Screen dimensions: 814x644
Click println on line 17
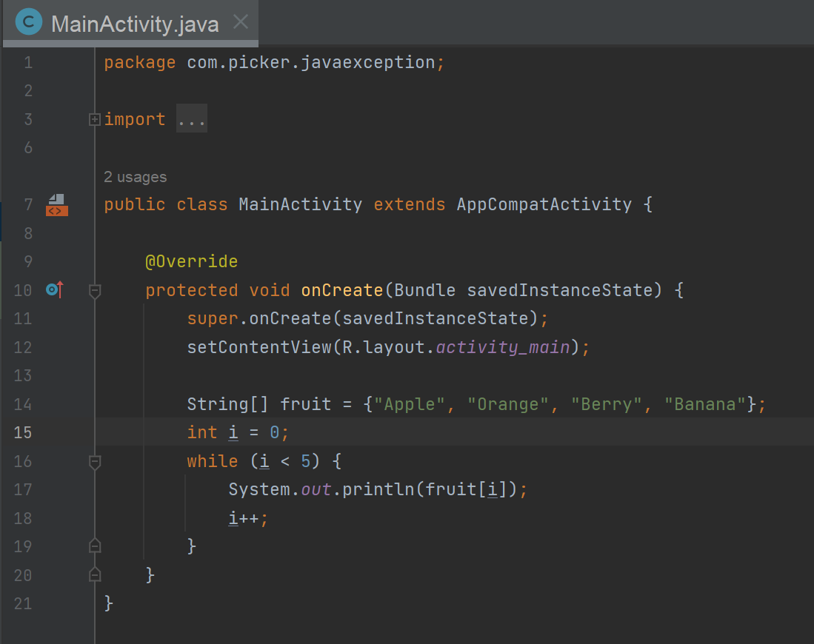point(378,489)
